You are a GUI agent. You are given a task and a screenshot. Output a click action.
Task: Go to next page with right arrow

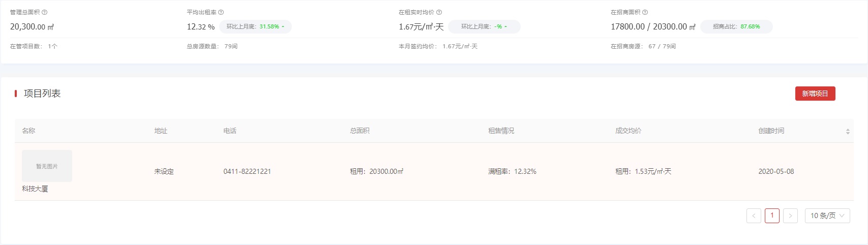coord(790,216)
